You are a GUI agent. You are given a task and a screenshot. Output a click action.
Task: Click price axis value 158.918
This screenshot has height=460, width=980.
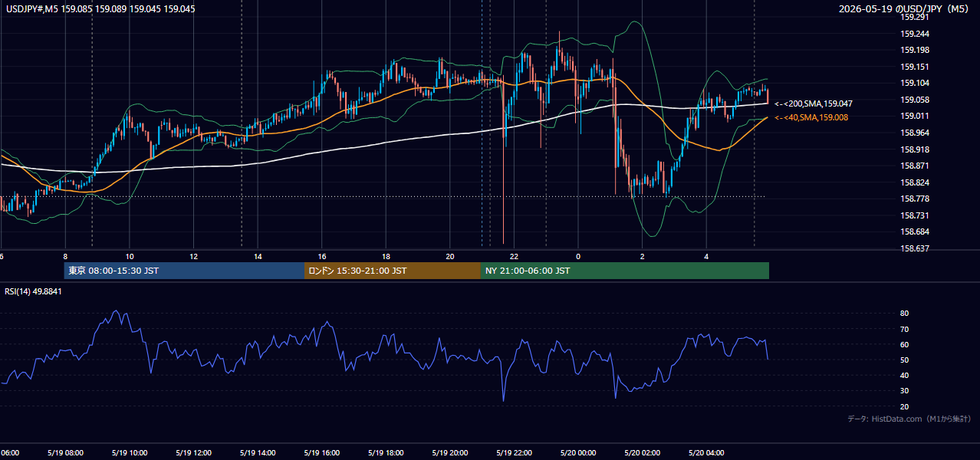point(915,149)
